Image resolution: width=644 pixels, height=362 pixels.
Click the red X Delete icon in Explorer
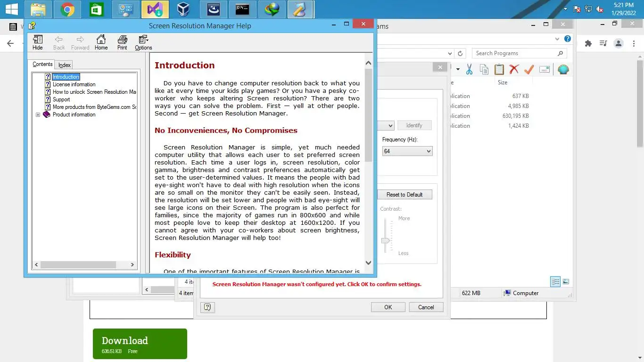514,70
